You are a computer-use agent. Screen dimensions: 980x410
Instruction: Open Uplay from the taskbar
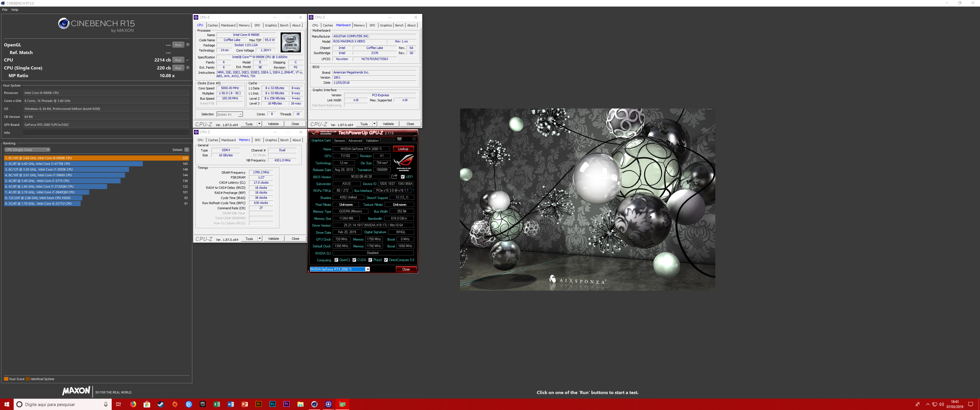189,404
